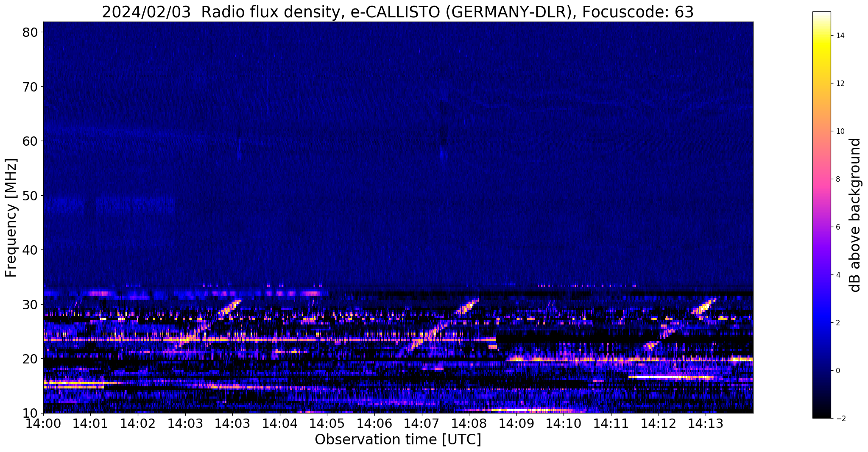Select the 'Frequency [MHz]' y-axis label
868x452 pixels.
pyautogui.click(x=11, y=218)
